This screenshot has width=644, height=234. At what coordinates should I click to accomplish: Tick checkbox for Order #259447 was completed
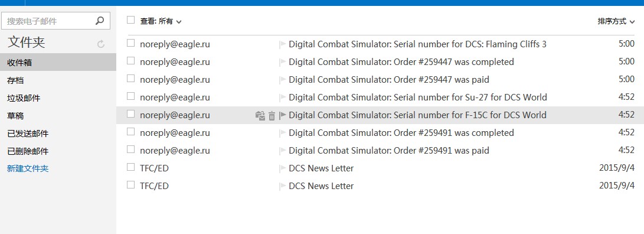pyautogui.click(x=130, y=60)
